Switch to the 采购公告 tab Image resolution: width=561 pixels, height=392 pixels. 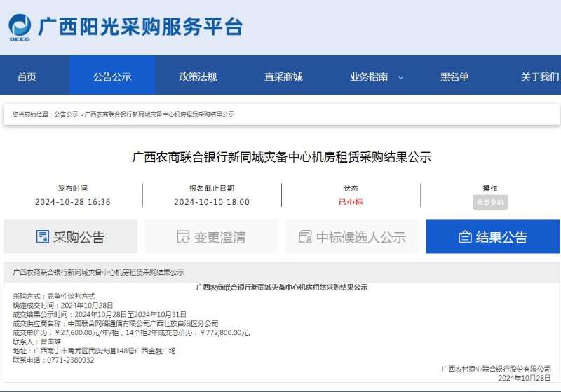click(71, 237)
